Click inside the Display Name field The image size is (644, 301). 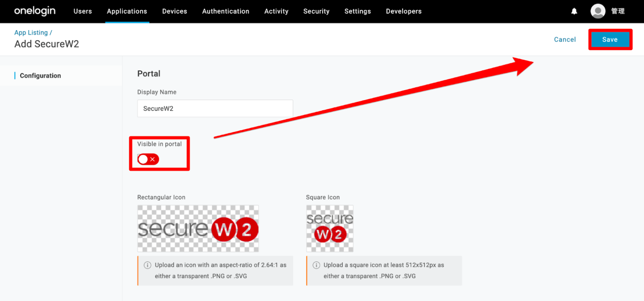pyautogui.click(x=215, y=108)
